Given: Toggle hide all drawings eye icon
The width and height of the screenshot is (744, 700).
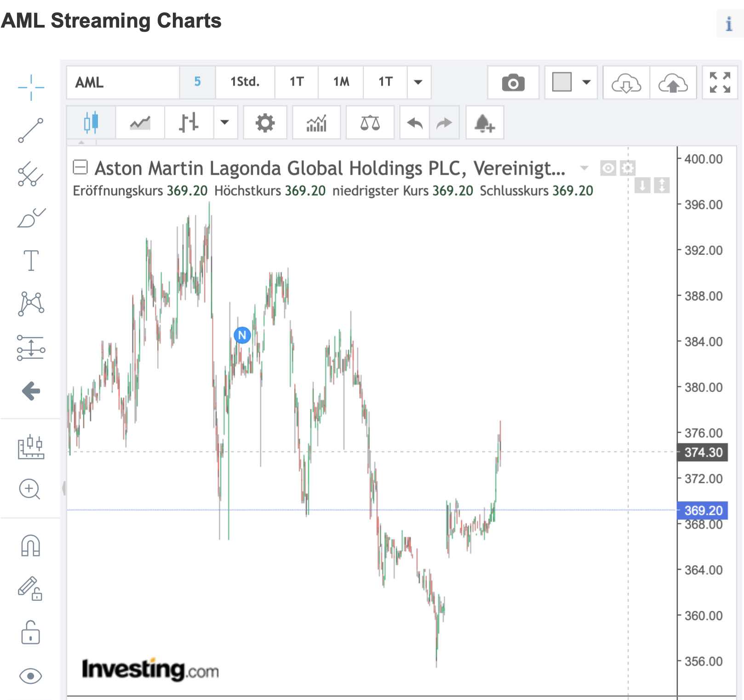Looking at the screenshot, I should 31,676.
